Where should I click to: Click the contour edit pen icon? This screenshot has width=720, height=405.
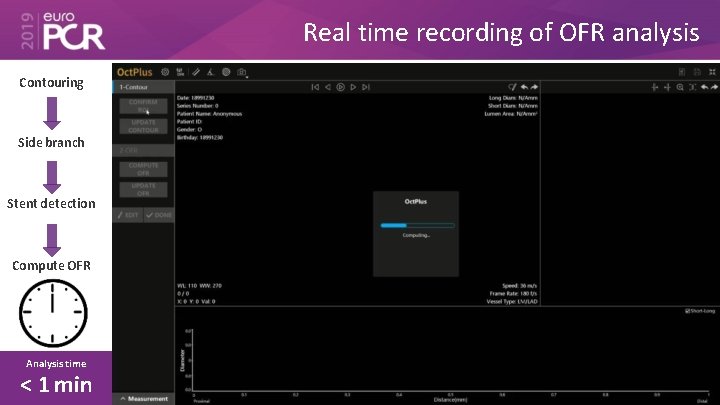[512, 87]
